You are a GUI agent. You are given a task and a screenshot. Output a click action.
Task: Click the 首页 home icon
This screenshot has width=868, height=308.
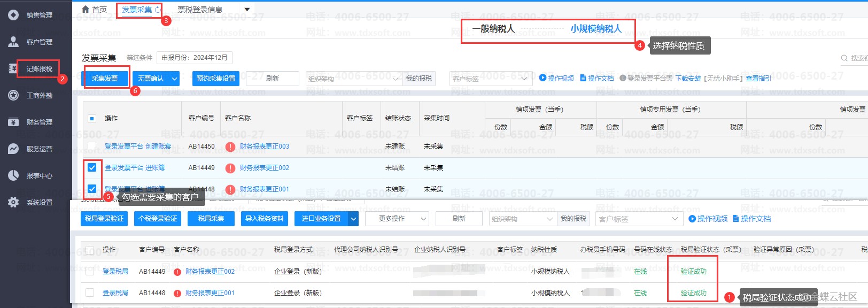coord(86,10)
